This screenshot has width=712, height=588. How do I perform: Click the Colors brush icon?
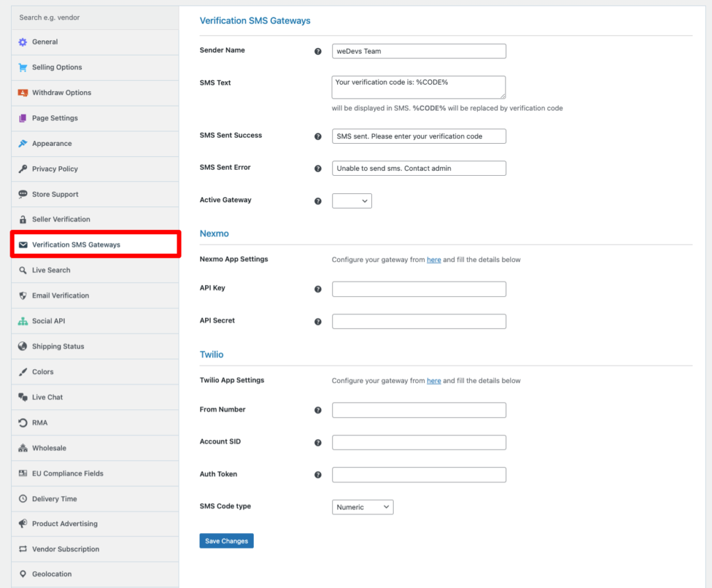(23, 372)
